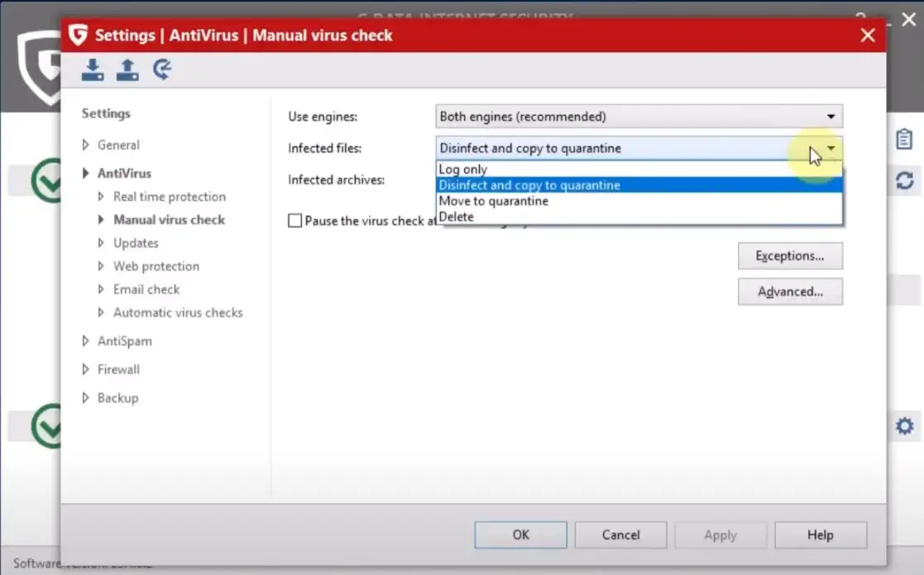Select Real time protection in the tree
Viewport: 924px width, 575px height.
(170, 197)
